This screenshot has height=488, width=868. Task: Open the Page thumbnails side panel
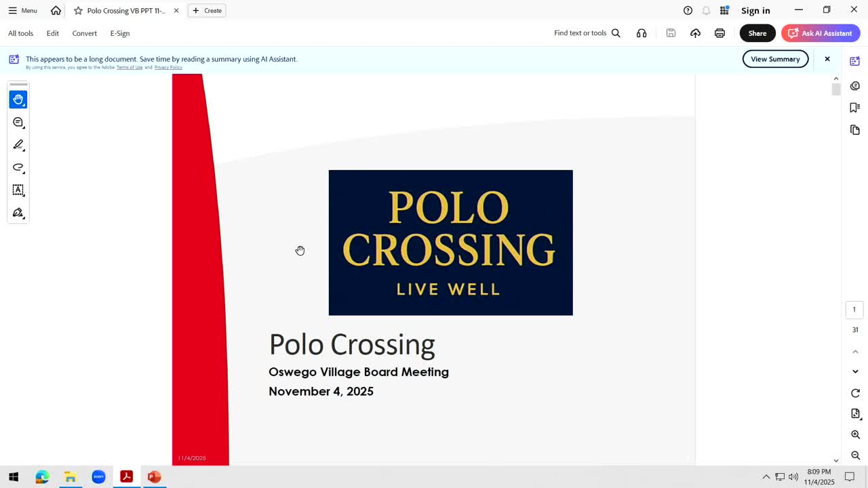tap(855, 129)
